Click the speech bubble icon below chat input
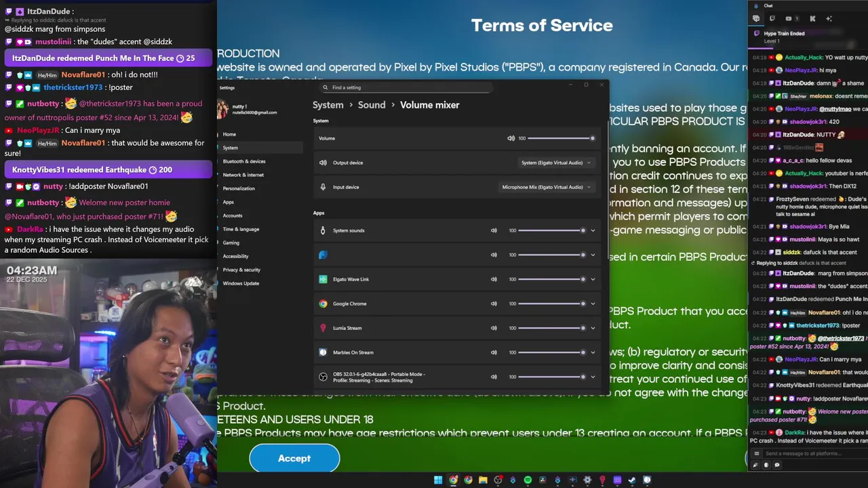This screenshot has height=488, width=868. [x=777, y=465]
